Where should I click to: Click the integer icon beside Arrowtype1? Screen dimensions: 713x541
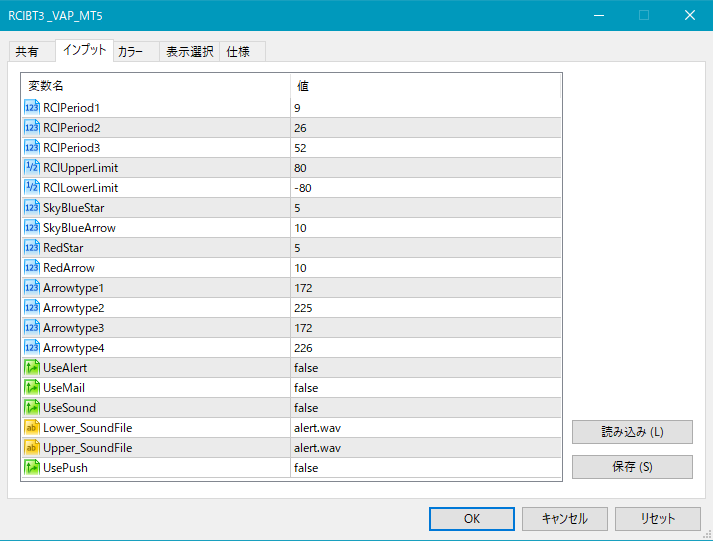(32, 288)
